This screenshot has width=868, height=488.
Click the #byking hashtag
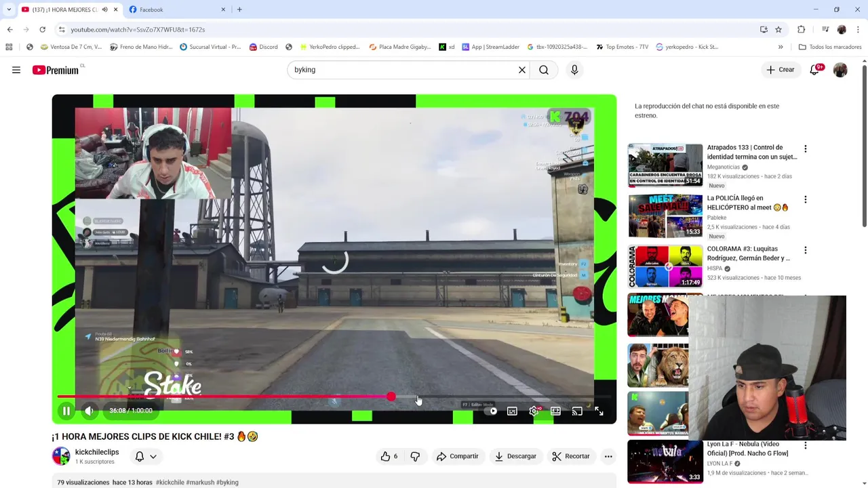[x=227, y=483]
